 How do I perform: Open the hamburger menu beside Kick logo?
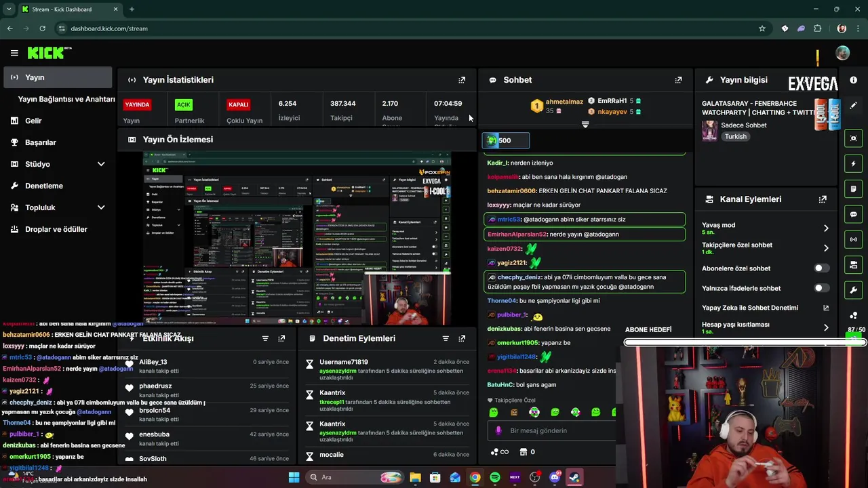click(x=14, y=53)
